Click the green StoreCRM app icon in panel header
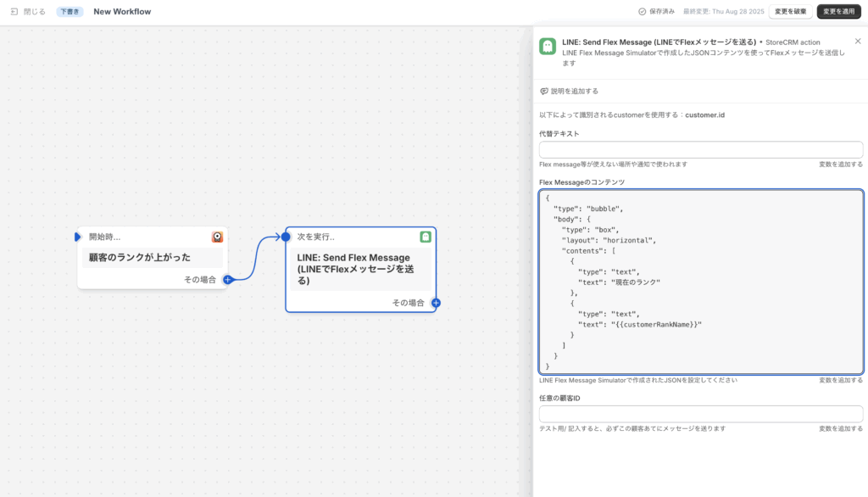868x497 pixels. tap(548, 46)
